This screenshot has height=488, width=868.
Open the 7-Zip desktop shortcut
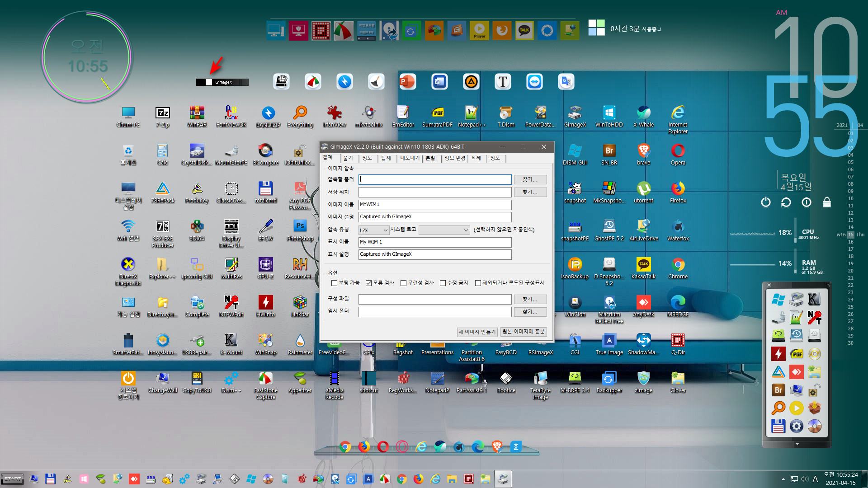coord(163,117)
